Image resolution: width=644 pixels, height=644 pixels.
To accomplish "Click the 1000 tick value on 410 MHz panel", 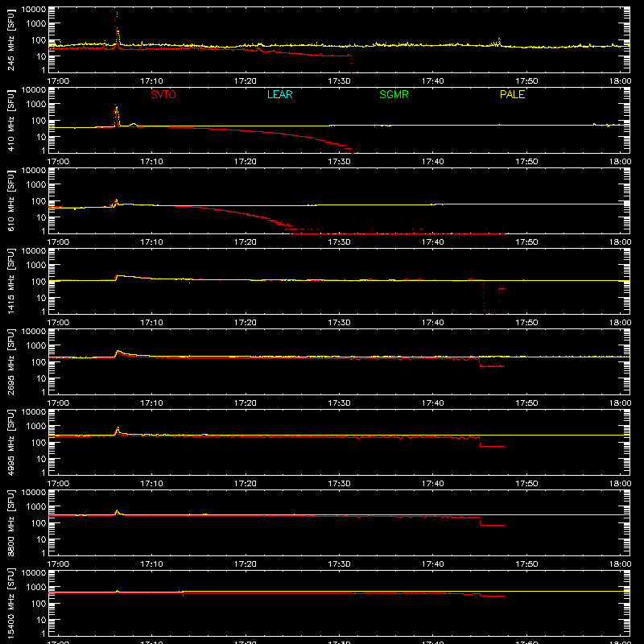I will click(36, 105).
